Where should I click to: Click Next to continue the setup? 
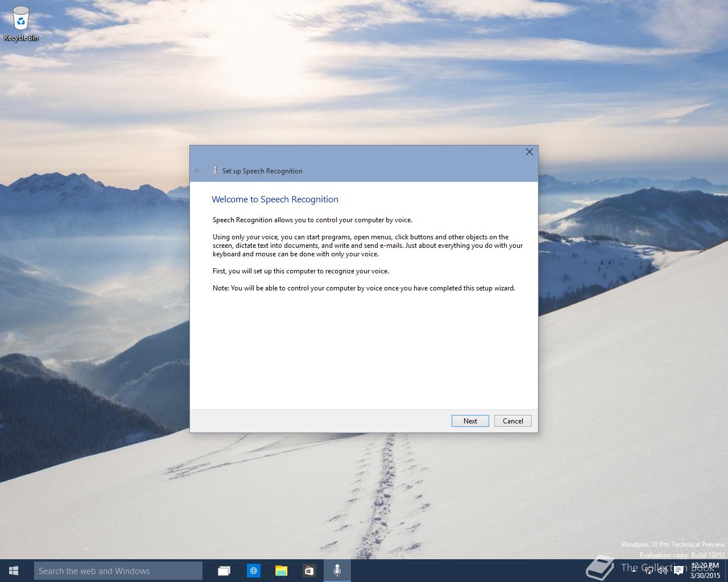[470, 421]
